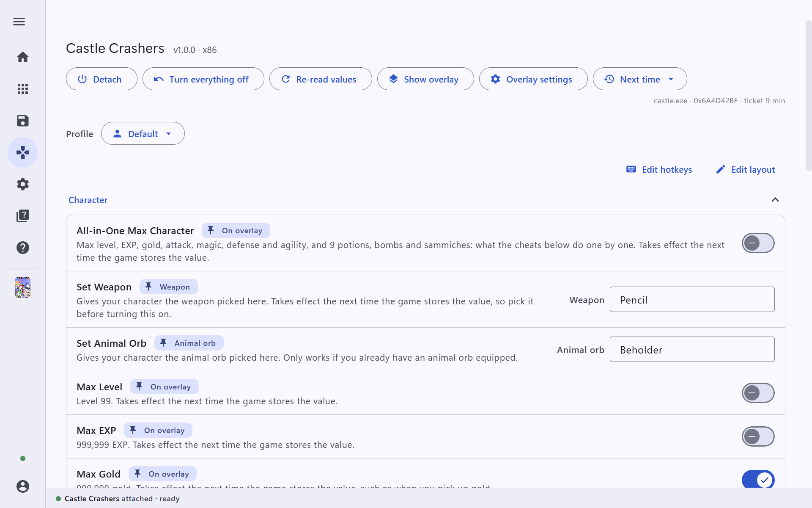Click the vertical page scrollbar

(x=808, y=95)
